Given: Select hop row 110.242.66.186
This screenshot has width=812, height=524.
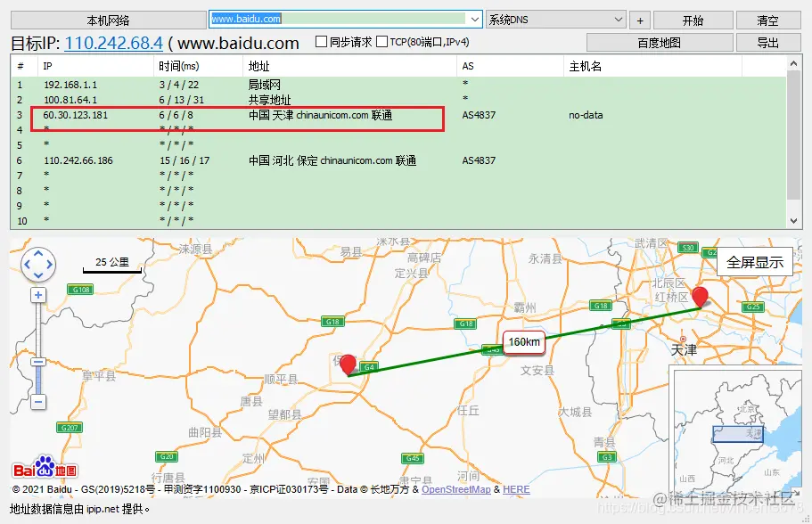Looking at the screenshot, I should [x=398, y=160].
